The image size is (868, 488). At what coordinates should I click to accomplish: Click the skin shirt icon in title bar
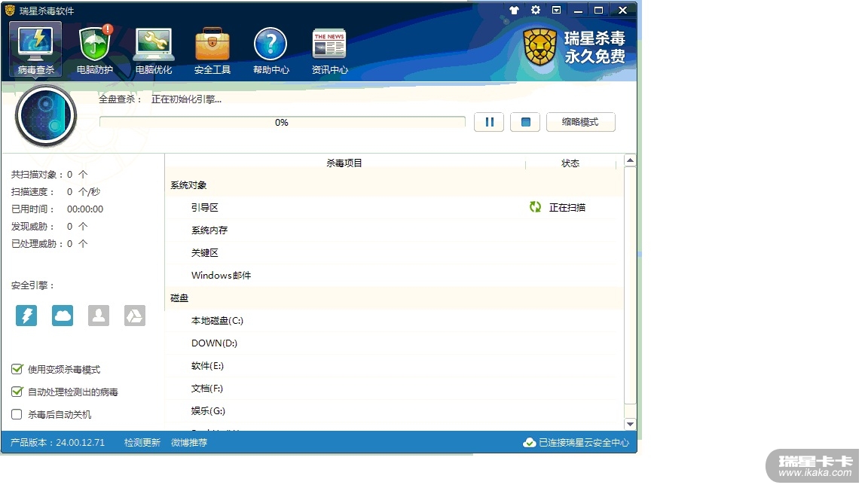click(515, 11)
